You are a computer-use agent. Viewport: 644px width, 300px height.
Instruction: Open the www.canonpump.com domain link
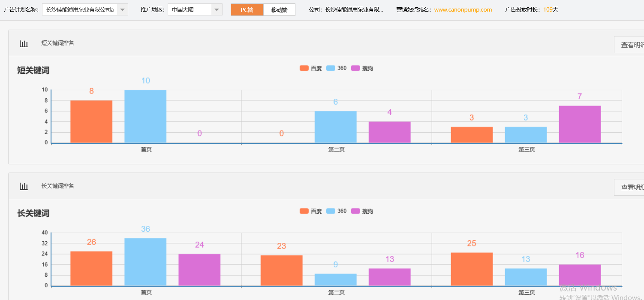(x=463, y=9)
